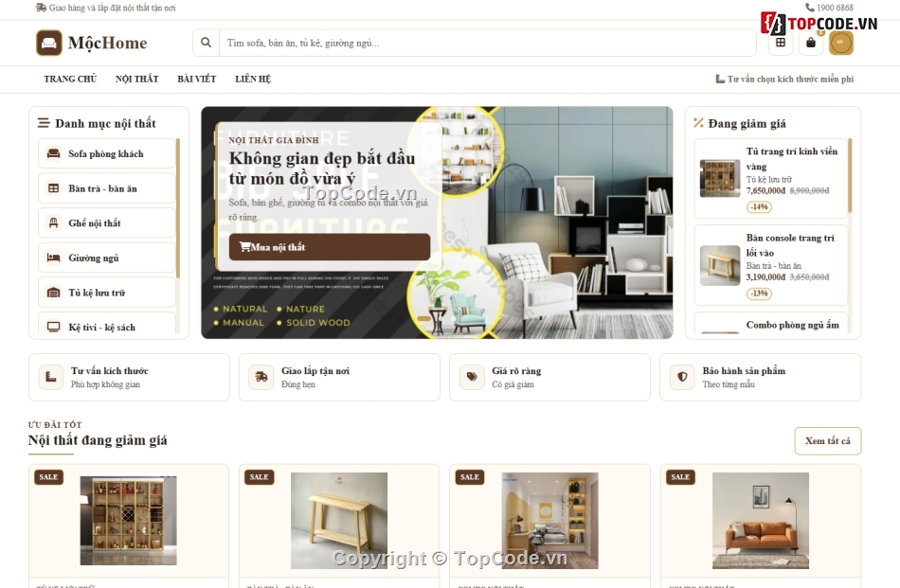Click SALE badge on orange sofa card

pyautogui.click(x=680, y=476)
